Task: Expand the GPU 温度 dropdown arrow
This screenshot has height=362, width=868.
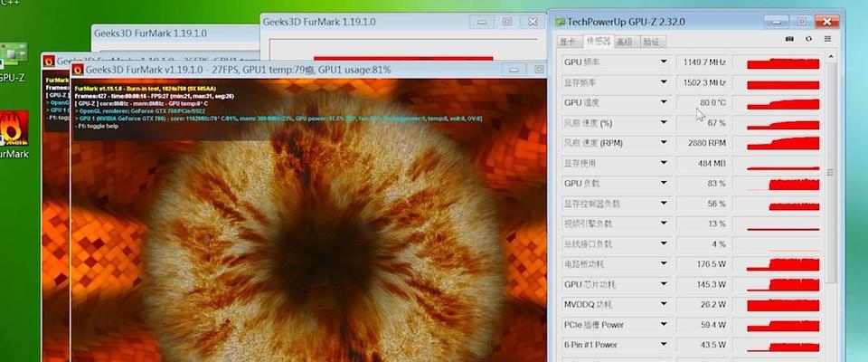Action: 664,102
